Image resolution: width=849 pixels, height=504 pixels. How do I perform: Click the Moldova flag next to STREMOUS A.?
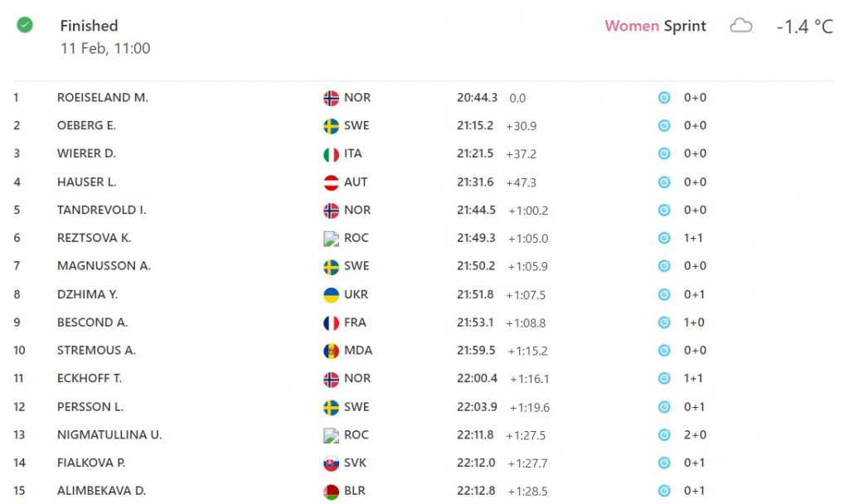[331, 351]
